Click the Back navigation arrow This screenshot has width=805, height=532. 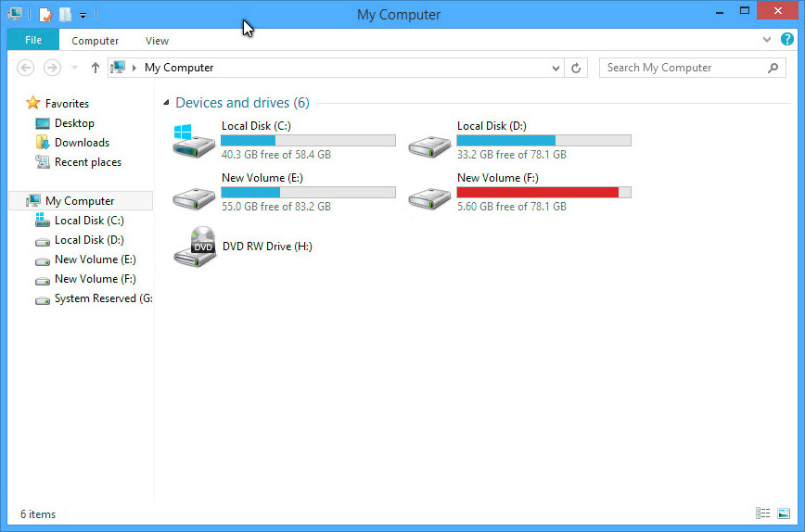[25, 68]
